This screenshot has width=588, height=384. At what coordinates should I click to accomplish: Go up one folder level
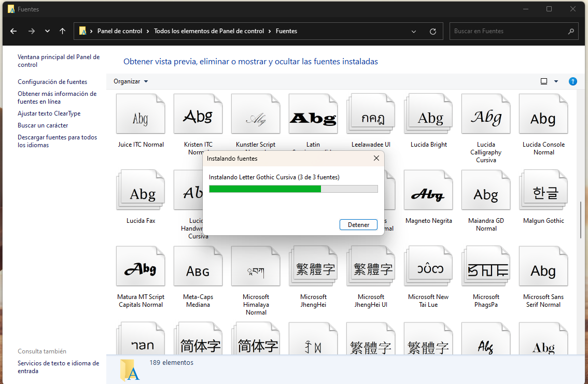[62, 31]
